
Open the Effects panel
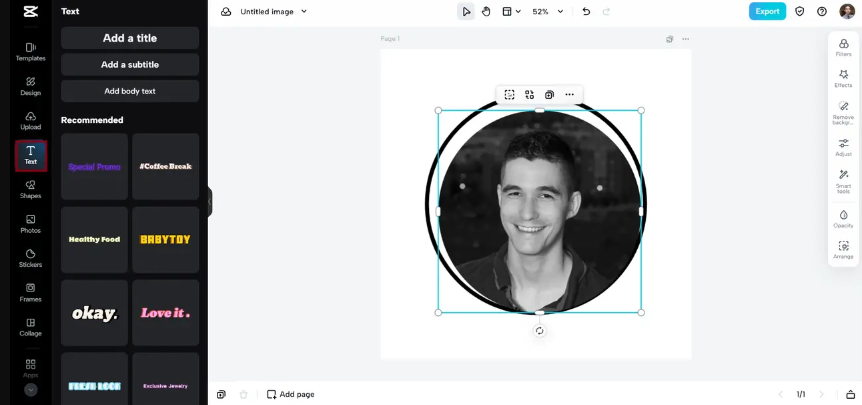coord(843,79)
